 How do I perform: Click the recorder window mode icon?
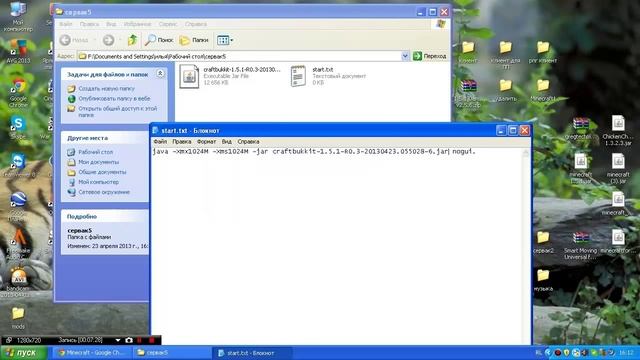coord(8,340)
